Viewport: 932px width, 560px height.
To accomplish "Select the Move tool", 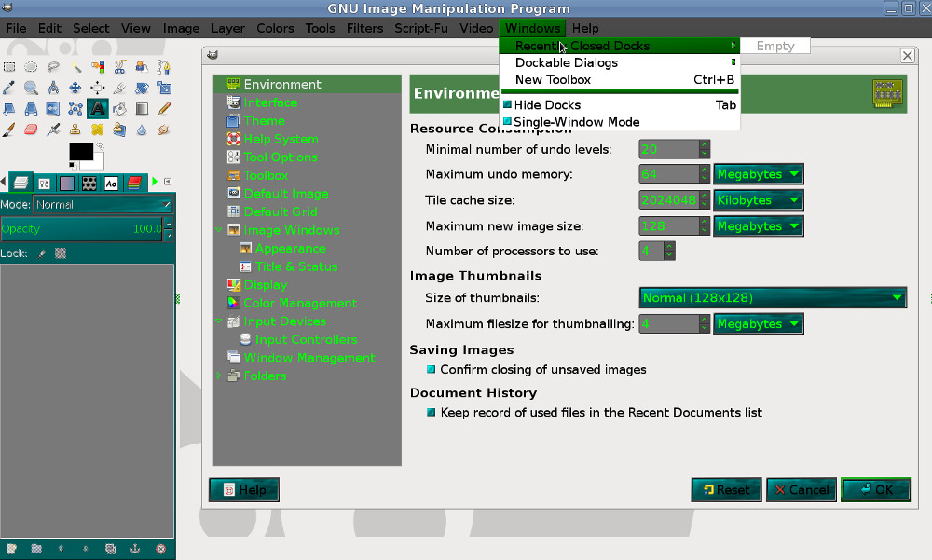I will (75, 88).
